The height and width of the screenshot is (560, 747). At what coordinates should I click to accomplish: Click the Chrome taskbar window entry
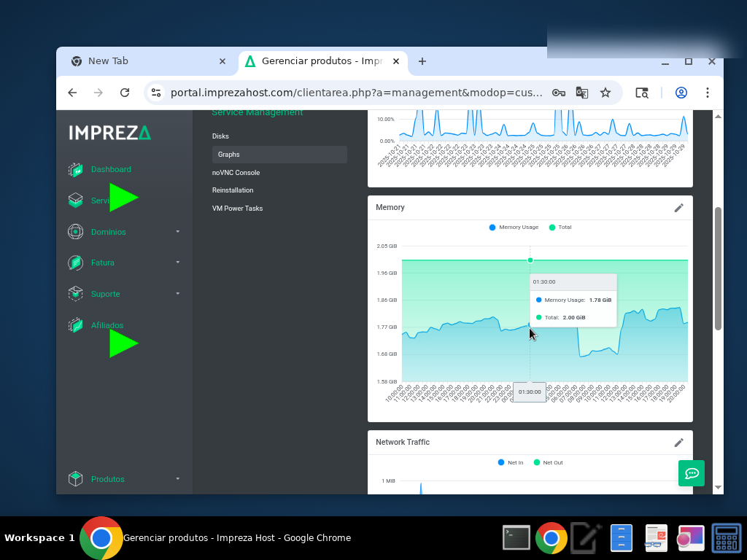tap(216, 538)
